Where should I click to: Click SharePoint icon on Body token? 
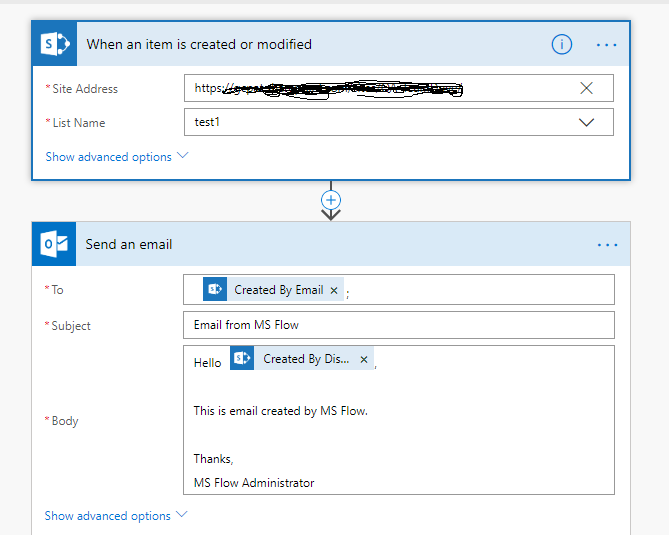click(242, 359)
